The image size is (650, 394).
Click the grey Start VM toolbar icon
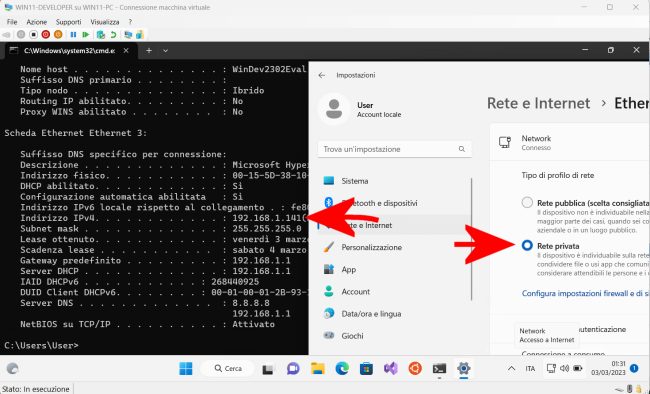click(x=21, y=34)
